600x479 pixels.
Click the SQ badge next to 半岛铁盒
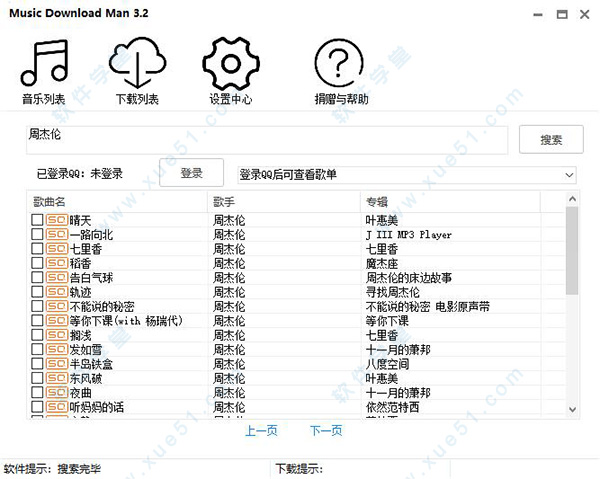(x=57, y=363)
